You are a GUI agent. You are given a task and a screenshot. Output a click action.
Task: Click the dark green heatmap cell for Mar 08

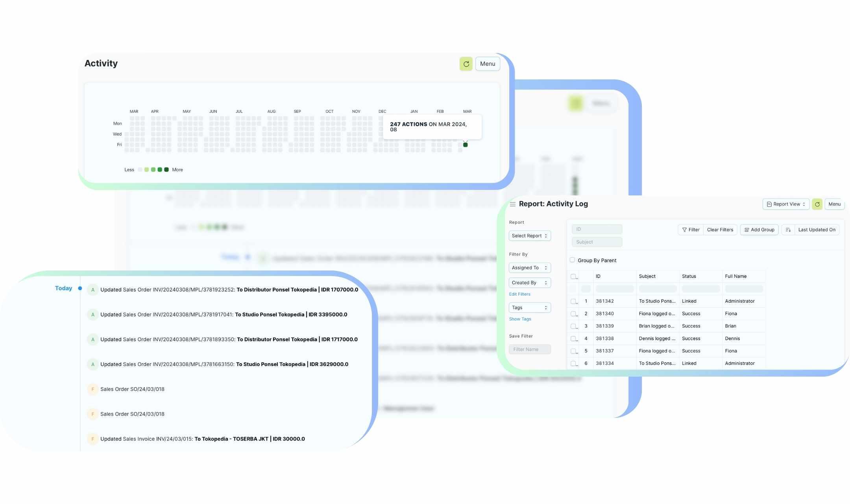[466, 145]
